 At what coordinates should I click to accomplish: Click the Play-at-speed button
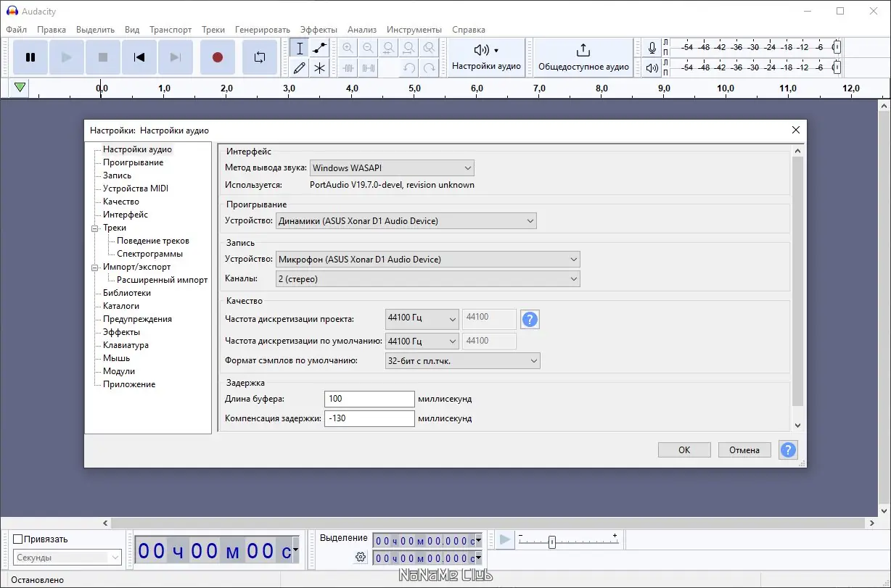505,539
